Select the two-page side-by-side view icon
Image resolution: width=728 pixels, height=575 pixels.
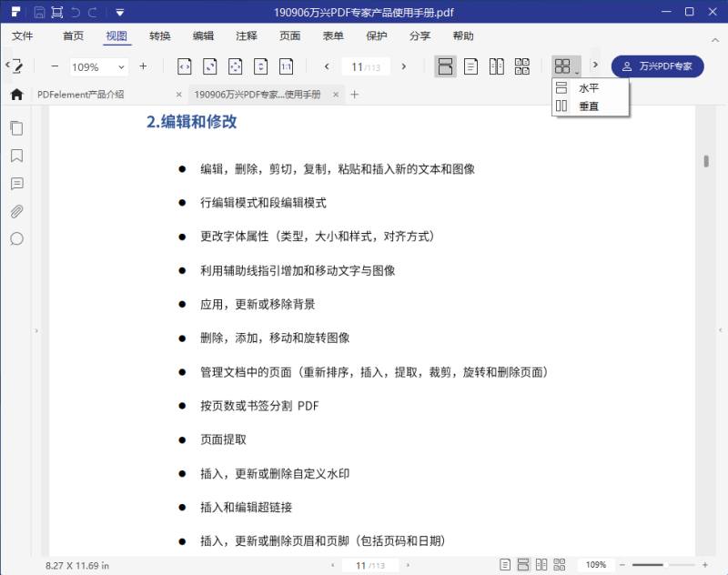tap(496, 66)
